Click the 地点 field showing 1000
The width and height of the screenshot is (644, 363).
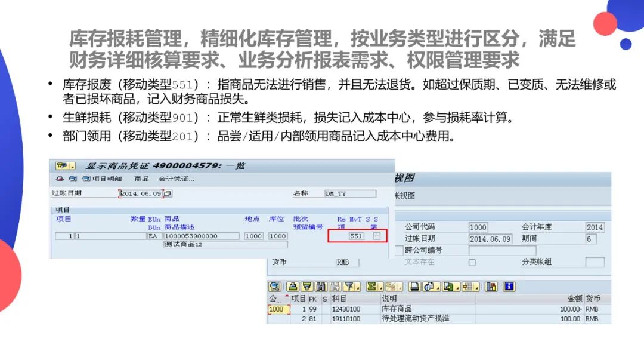click(x=253, y=236)
